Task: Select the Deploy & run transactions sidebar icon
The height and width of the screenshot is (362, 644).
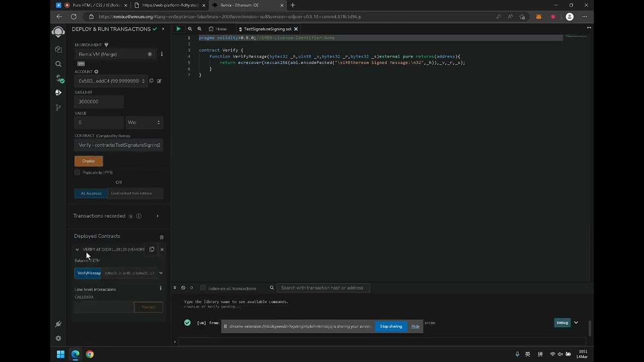Action: 58,93
